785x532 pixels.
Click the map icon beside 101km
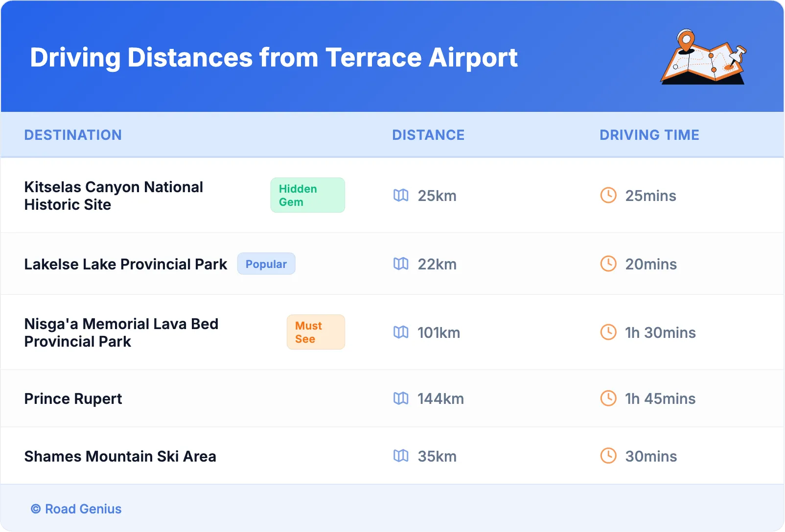coord(401,332)
